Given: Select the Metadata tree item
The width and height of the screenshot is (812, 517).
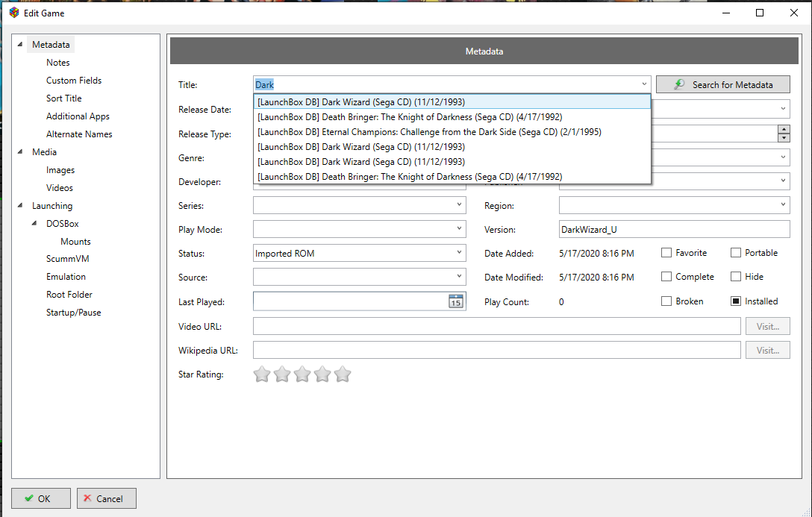Looking at the screenshot, I should [x=51, y=45].
